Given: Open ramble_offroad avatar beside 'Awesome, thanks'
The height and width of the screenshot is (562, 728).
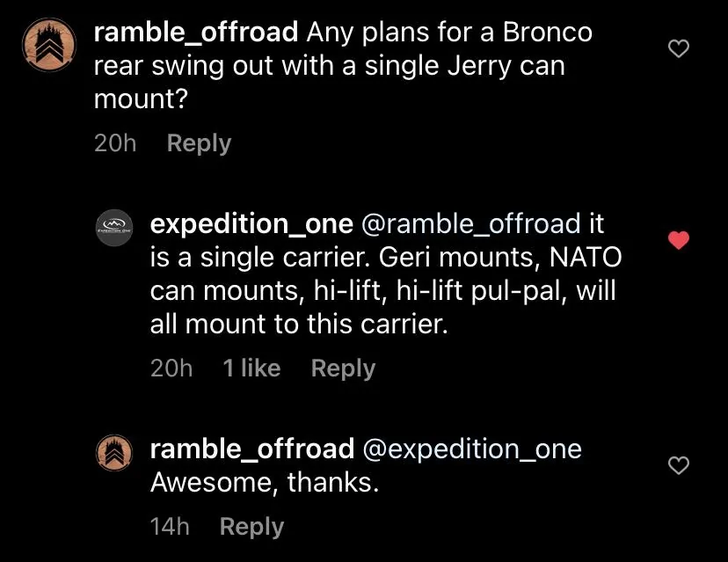Looking at the screenshot, I should 114,453.
